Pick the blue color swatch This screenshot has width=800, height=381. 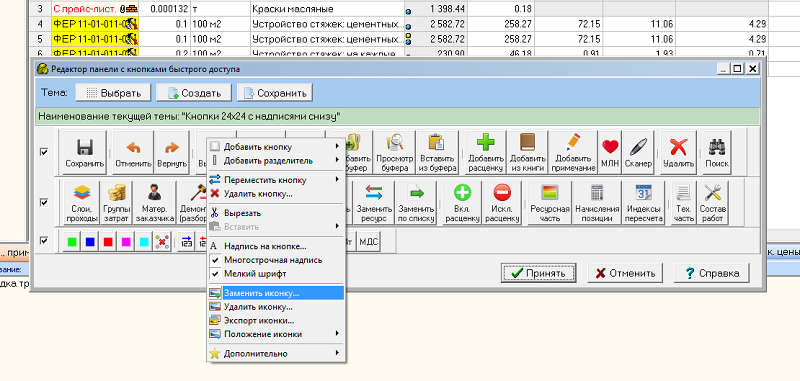[90, 242]
